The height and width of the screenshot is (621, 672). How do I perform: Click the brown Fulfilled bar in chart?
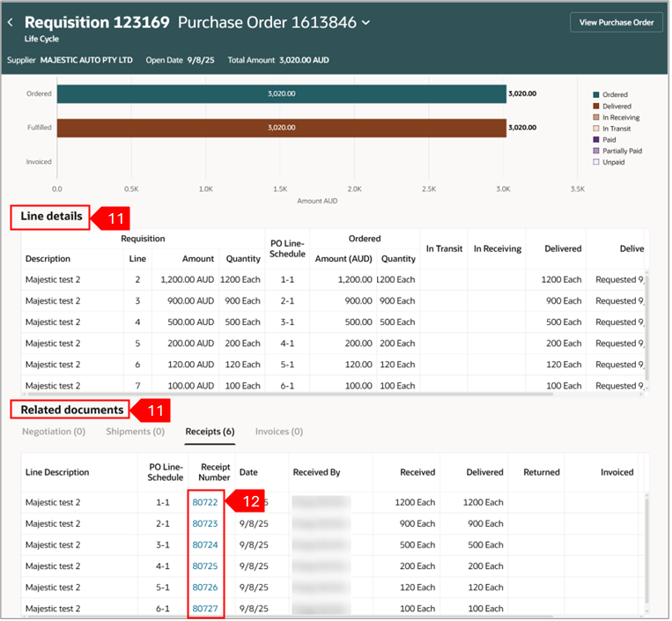[x=282, y=128]
